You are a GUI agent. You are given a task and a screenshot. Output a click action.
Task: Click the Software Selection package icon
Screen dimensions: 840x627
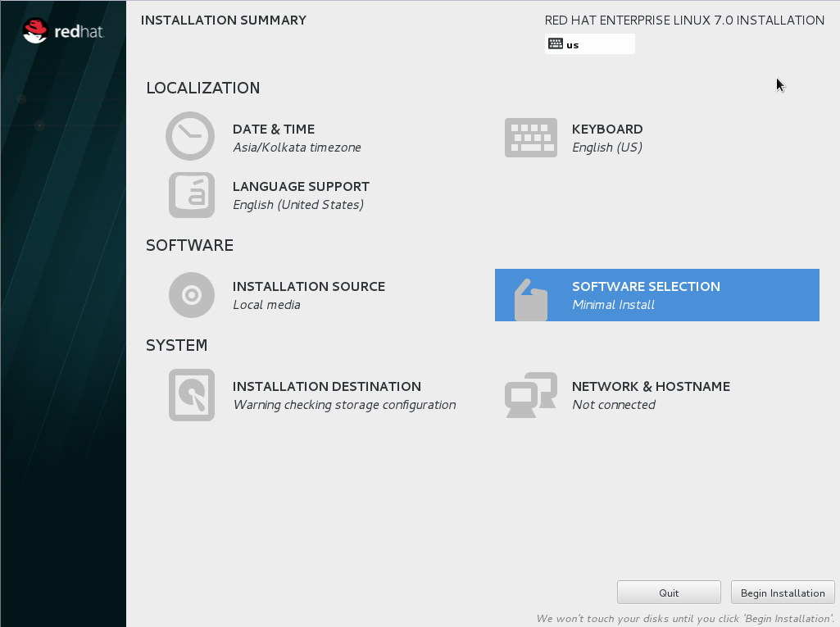[531, 300]
